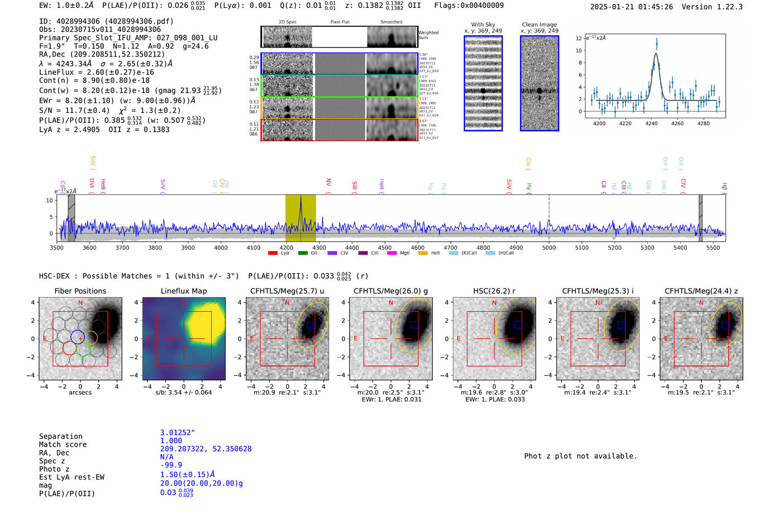Select the green-bordered 2D spectrum row
This screenshot has width=782, height=532.
tap(340, 86)
